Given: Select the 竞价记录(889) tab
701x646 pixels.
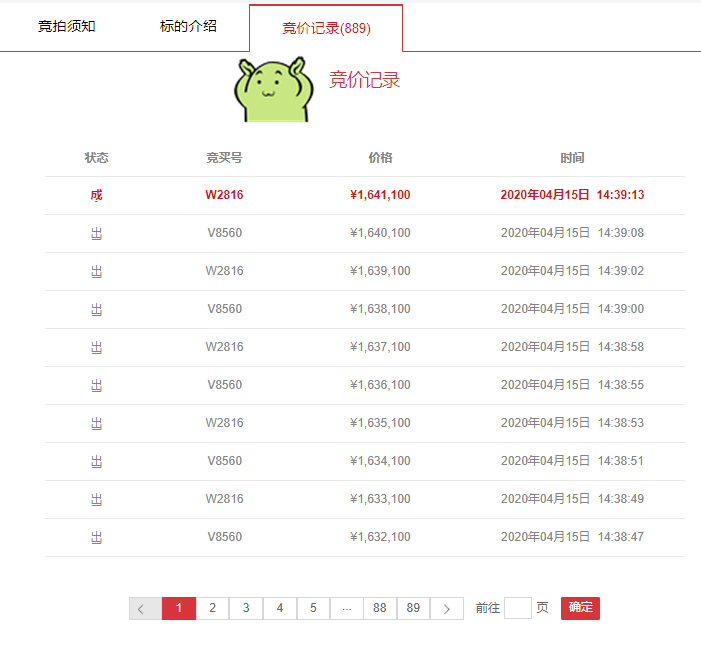Looking at the screenshot, I should coord(326,28).
